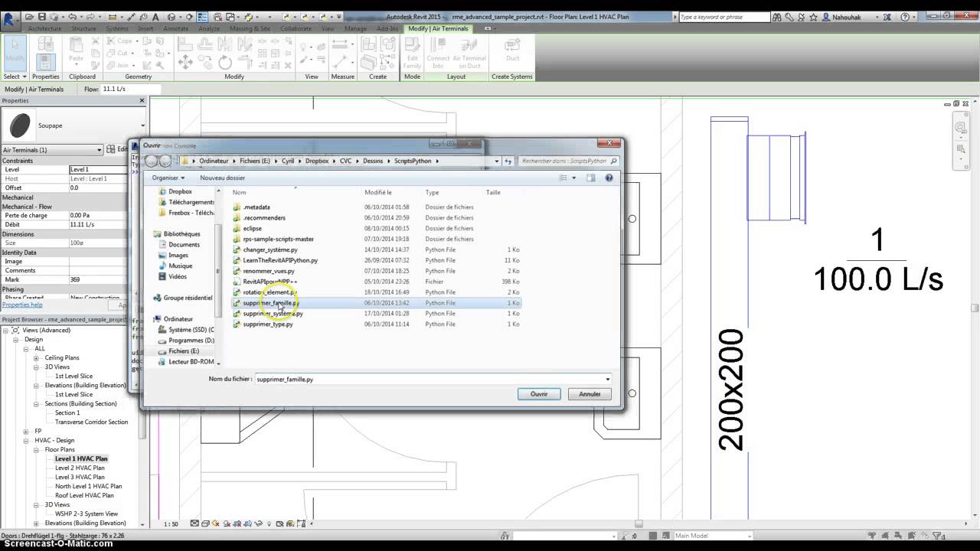The height and width of the screenshot is (551, 980).
Task: Click the Save icon in Quick Access toolbar
Action: point(42,16)
